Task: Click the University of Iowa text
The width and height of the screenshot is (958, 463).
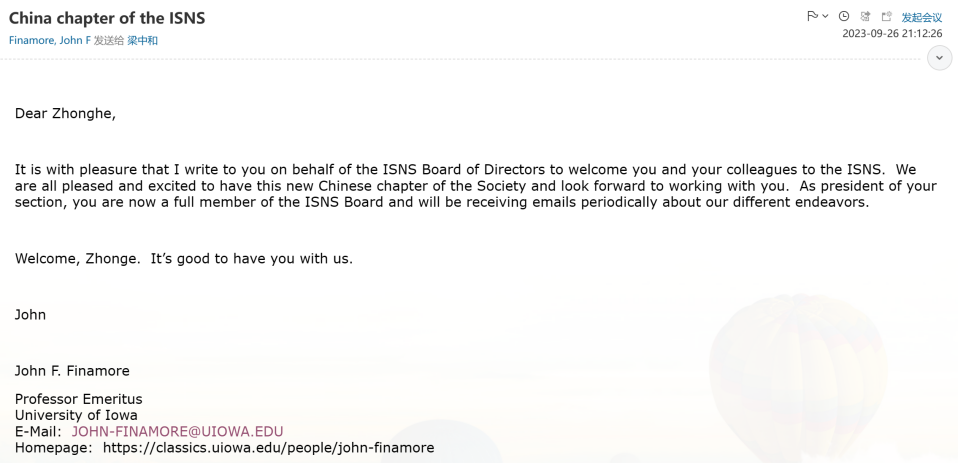Action: point(76,415)
